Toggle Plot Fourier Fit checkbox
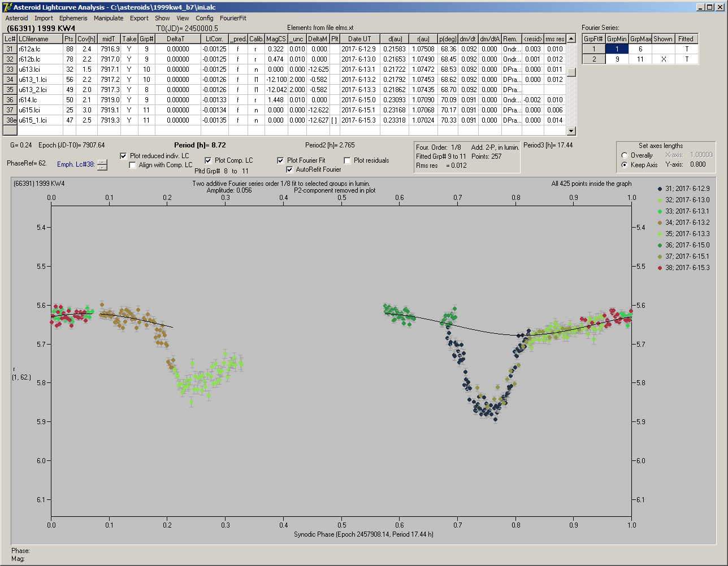728x566 pixels. coord(280,160)
